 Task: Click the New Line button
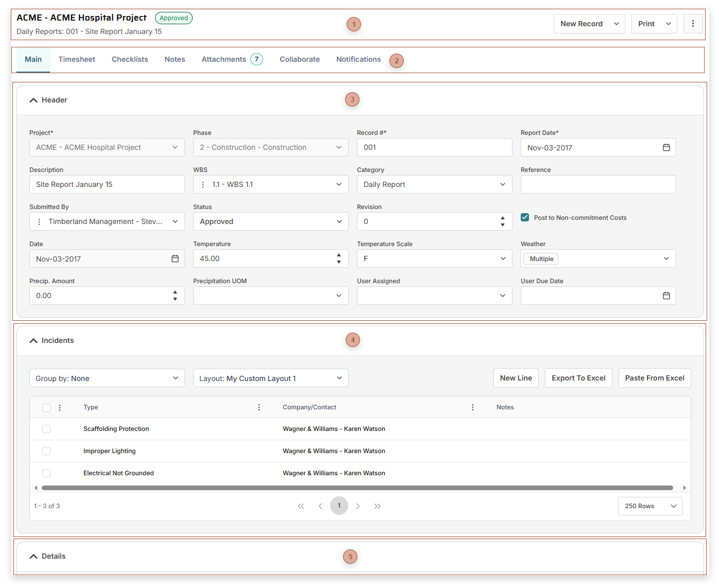[516, 378]
